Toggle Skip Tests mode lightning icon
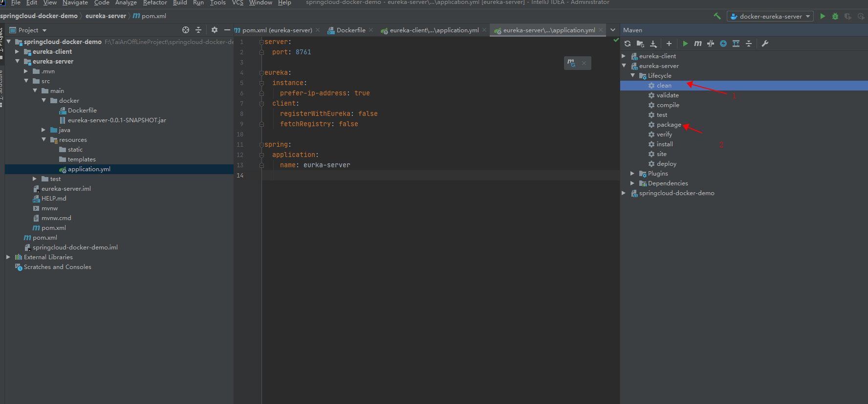 [723, 44]
